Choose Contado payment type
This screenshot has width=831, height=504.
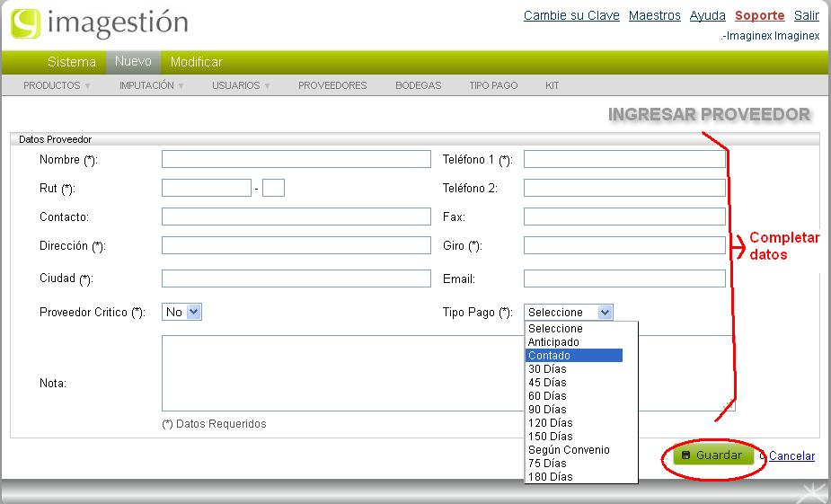point(574,356)
